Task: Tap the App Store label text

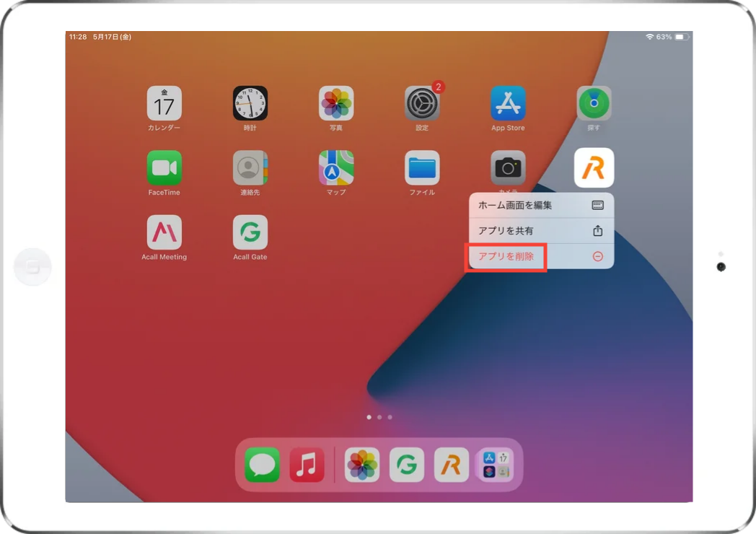Action: pos(508,128)
